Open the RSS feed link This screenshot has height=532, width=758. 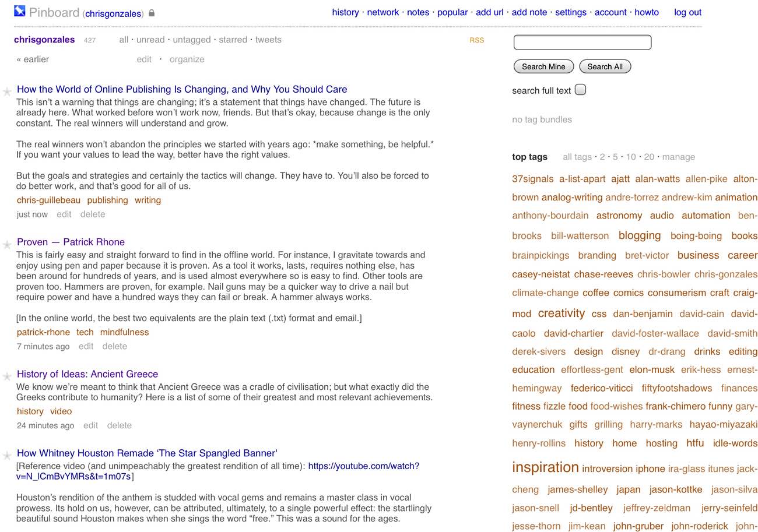point(477,40)
